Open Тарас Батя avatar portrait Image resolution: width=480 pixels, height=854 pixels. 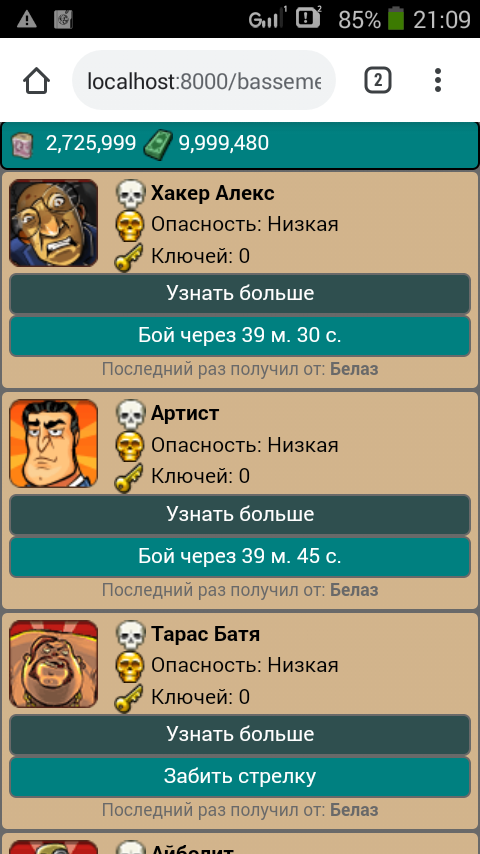53,664
